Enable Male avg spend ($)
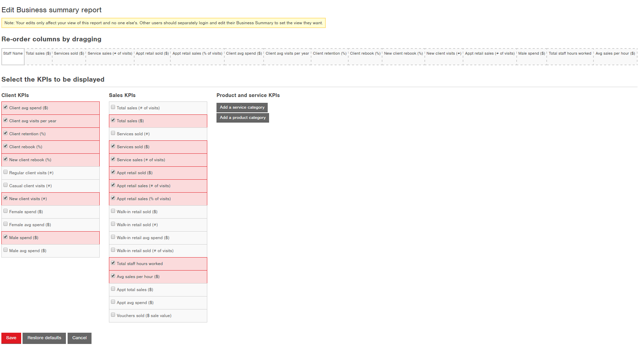Image resolution: width=644 pixels, height=345 pixels. pyautogui.click(x=5, y=250)
